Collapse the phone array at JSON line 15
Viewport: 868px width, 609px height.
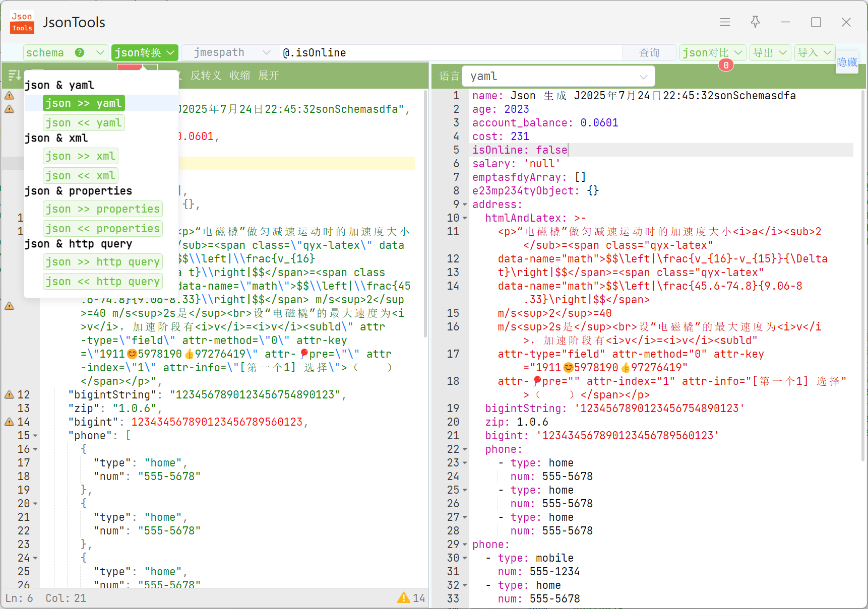coord(35,436)
